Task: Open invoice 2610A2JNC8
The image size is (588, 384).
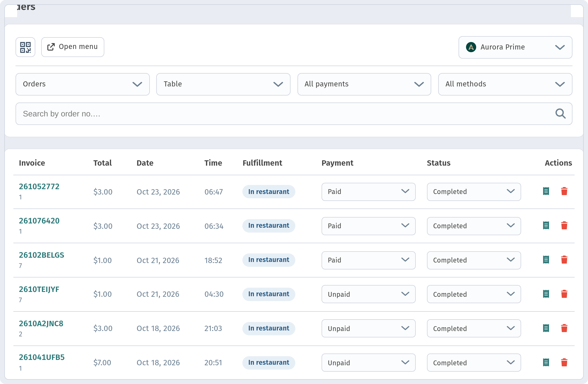Action: pyautogui.click(x=41, y=324)
